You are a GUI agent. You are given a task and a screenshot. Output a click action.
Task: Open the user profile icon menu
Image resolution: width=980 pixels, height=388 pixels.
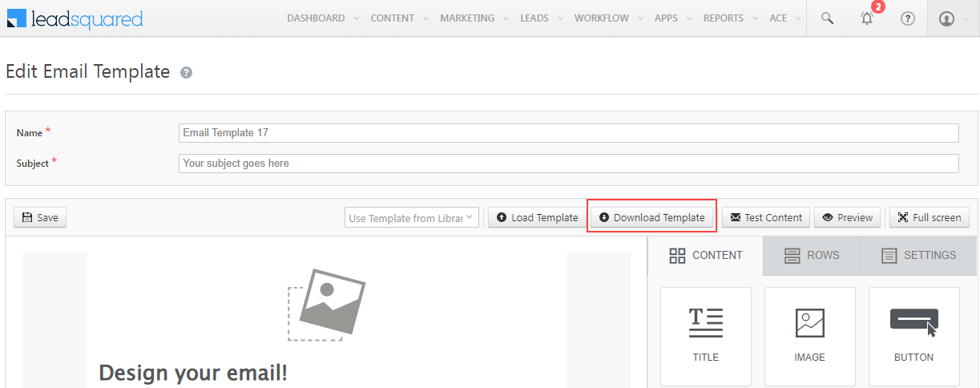952,18
